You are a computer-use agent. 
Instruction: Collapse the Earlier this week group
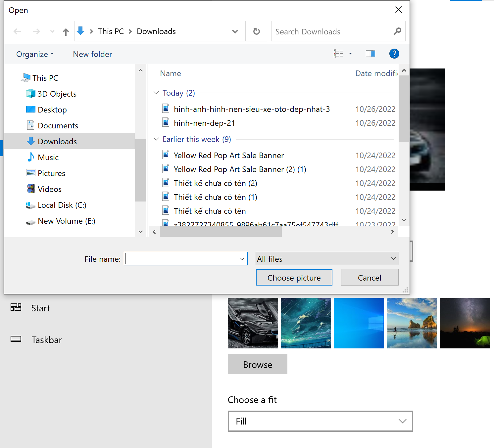pyautogui.click(x=156, y=139)
